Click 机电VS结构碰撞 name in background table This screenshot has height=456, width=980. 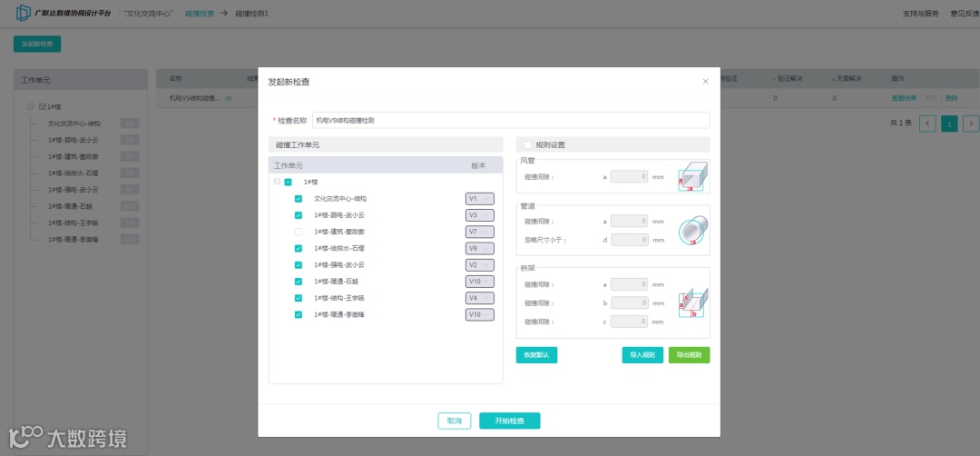coord(194,98)
